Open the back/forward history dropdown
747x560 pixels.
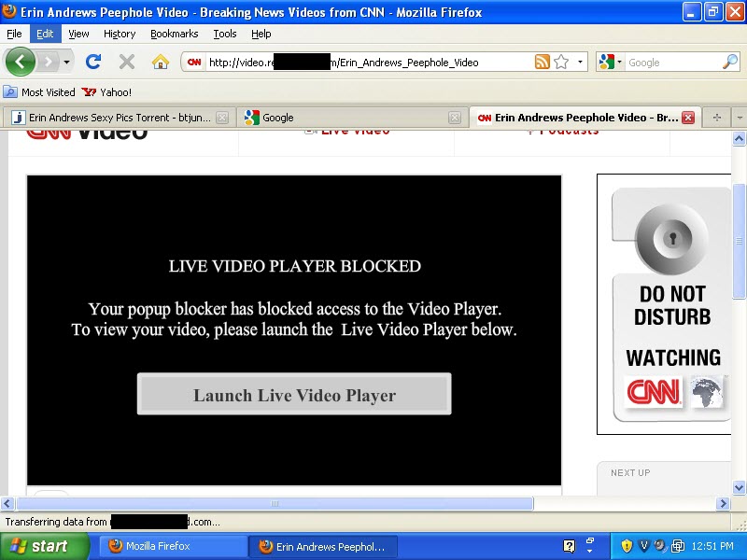[66, 62]
